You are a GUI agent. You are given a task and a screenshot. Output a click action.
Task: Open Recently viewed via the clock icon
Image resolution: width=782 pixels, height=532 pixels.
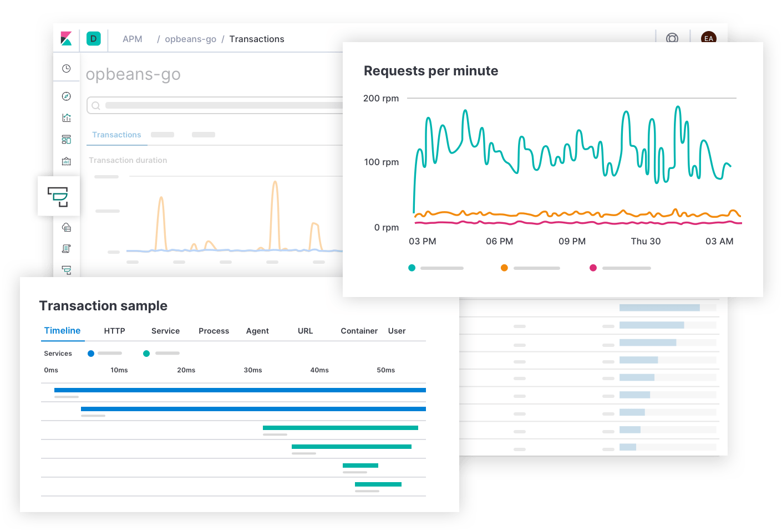click(x=67, y=68)
